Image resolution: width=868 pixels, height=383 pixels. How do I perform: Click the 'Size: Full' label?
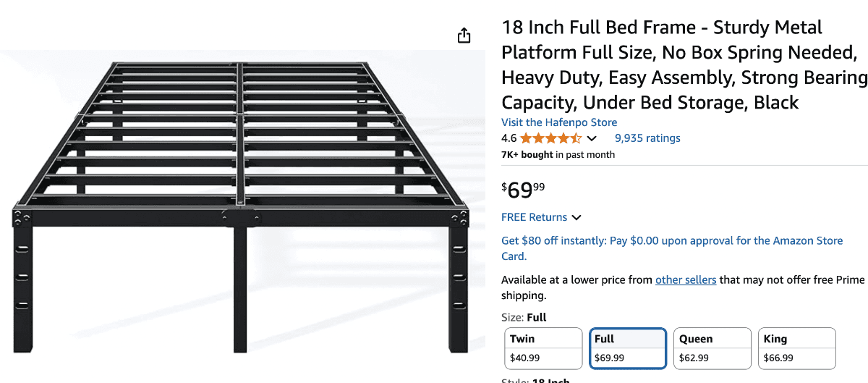point(524,317)
